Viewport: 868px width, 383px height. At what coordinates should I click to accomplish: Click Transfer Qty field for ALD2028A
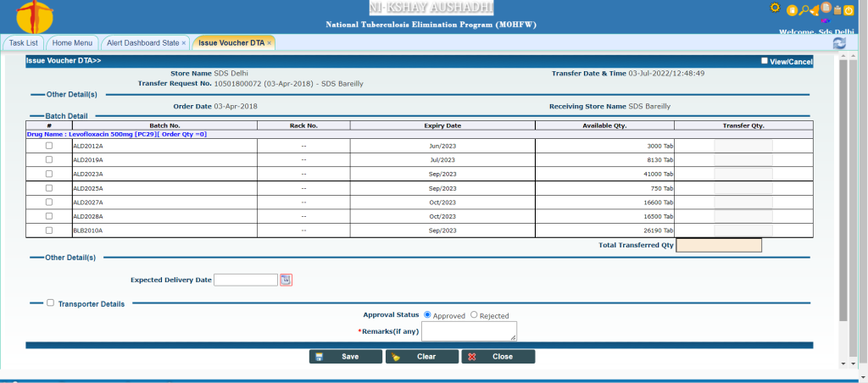[743, 216]
